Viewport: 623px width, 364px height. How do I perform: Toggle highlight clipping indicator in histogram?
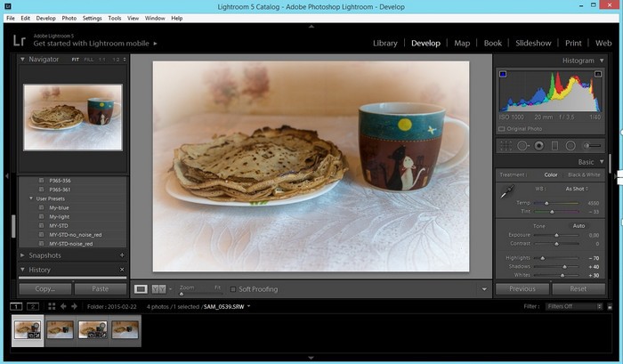(x=598, y=74)
